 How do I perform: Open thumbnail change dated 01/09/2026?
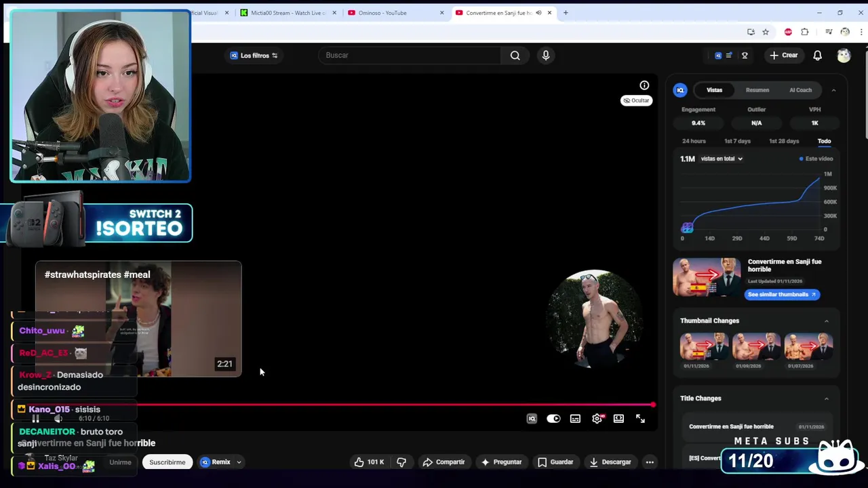tap(756, 347)
